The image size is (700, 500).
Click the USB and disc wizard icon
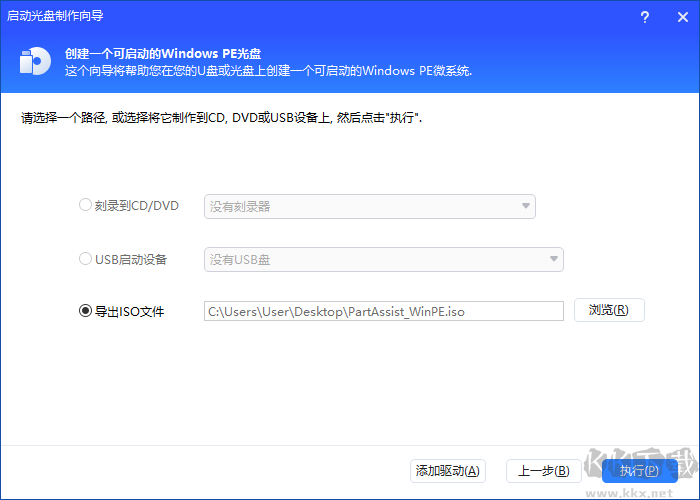(x=35, y=61)
